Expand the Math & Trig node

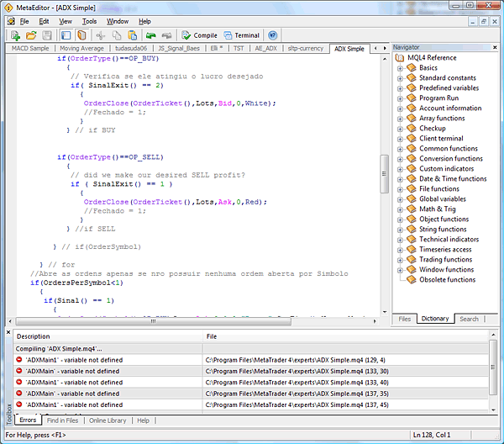tap(400, 209)
